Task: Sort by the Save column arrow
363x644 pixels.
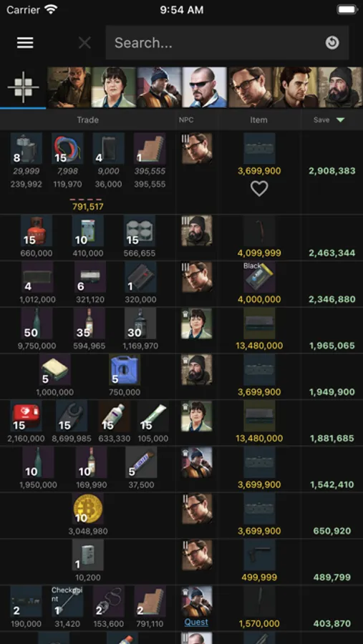Action: (x=340, y=120)
